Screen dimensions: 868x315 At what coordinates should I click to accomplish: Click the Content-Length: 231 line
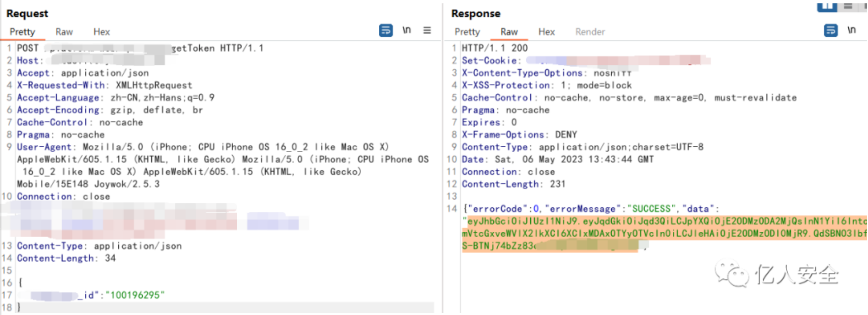click(514, 184)
